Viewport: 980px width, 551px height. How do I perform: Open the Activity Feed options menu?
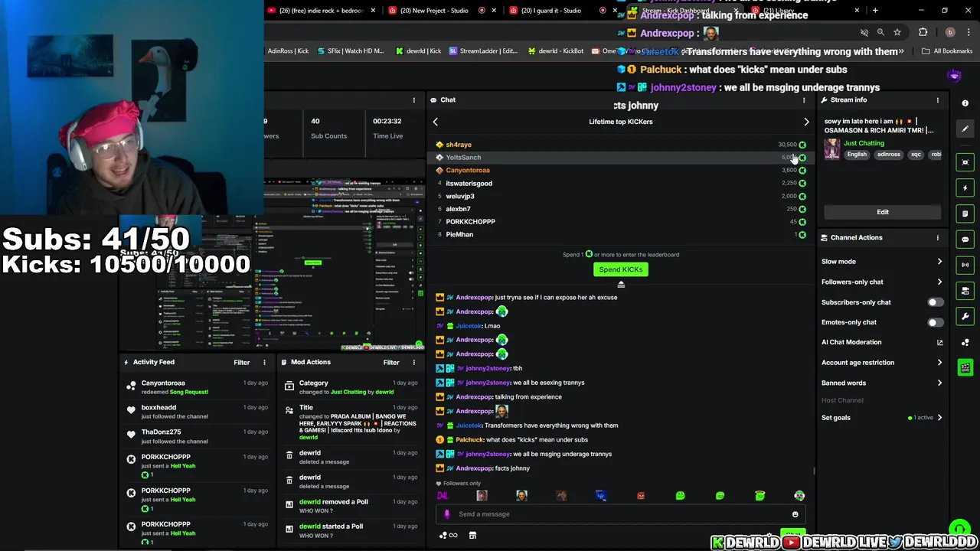point(264,363)
